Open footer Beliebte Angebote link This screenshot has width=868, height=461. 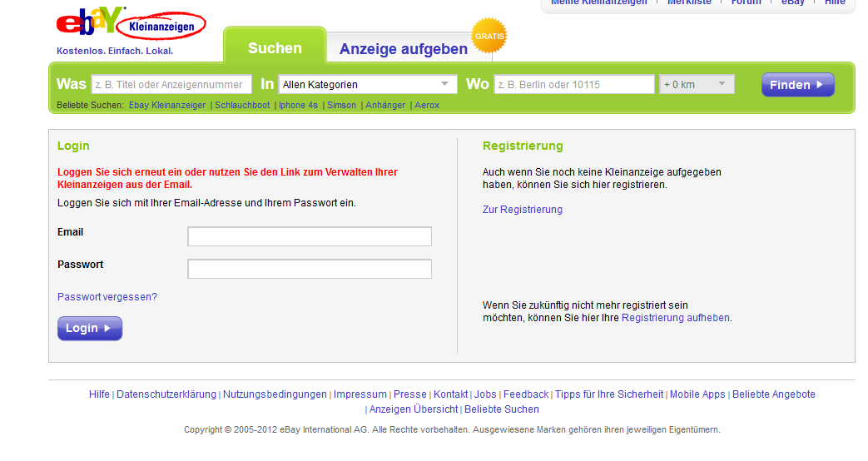tap(774, 394)
